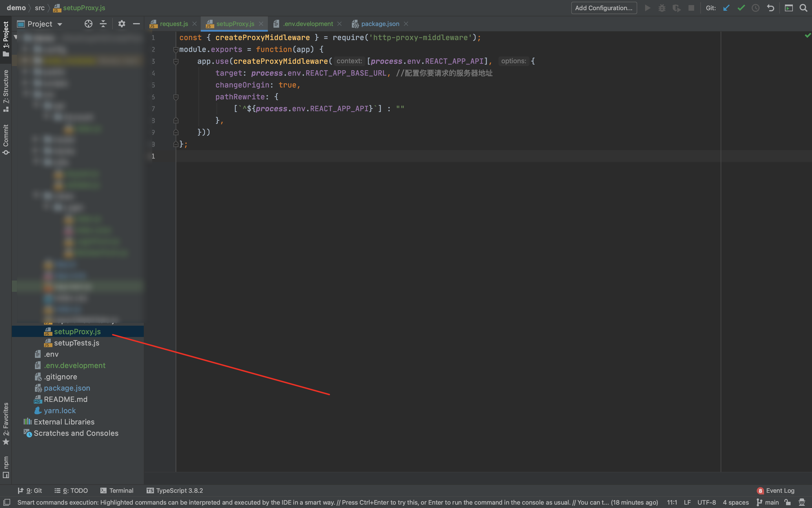The image size is (812, 508).
Task: Click the Run with Coverage icon
Action: 676,8
